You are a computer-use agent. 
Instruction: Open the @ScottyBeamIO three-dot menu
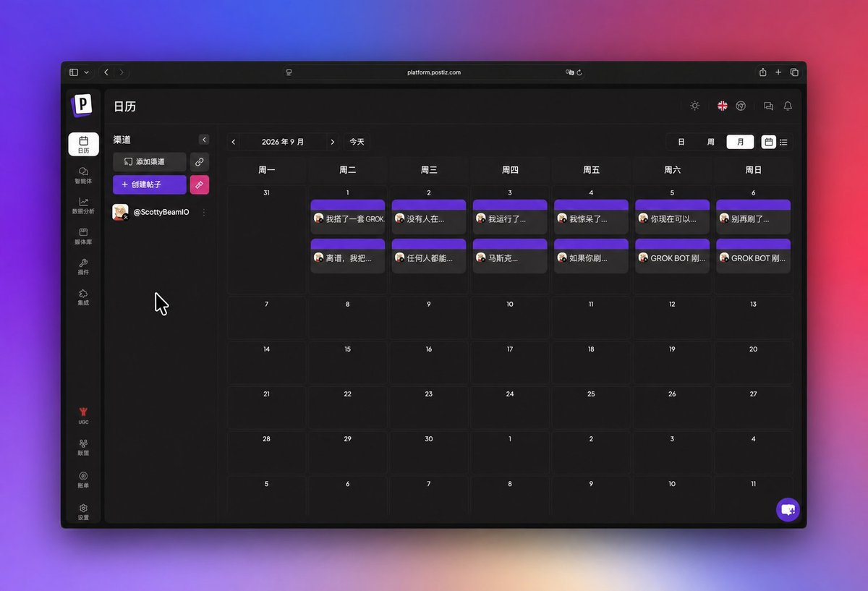point(203,213)
